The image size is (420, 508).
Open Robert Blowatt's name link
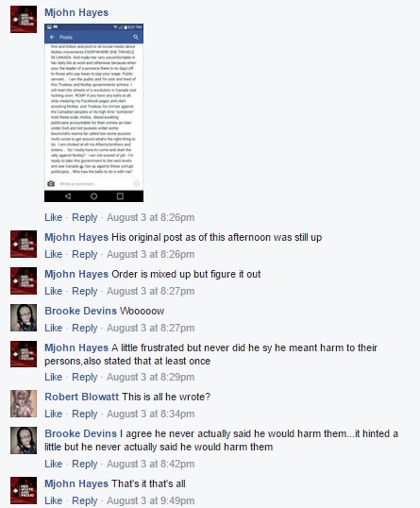81,397
